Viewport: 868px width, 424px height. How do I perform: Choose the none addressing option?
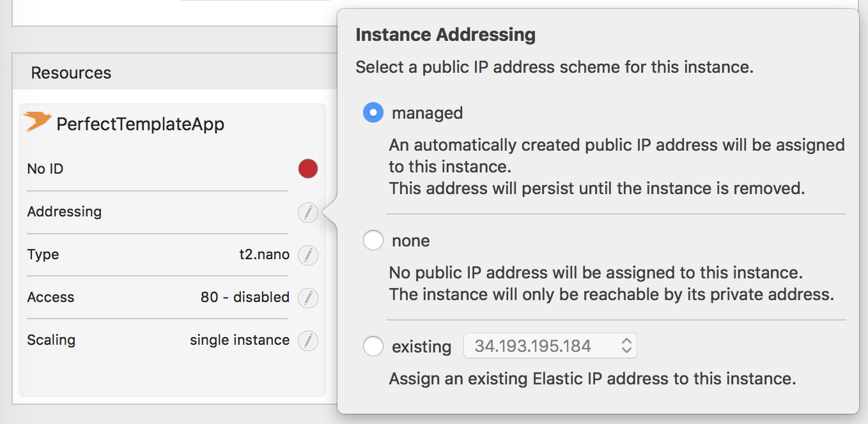point(373,241)
